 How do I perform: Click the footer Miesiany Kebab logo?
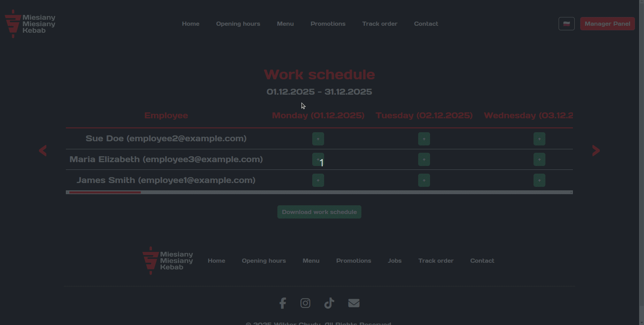[x=168, y=261]
